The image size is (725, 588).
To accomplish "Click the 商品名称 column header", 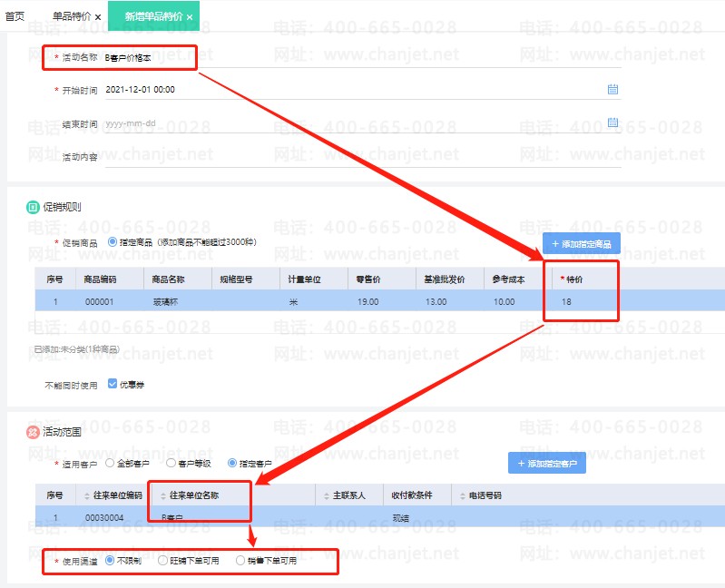I will click(x=168, y=279).
